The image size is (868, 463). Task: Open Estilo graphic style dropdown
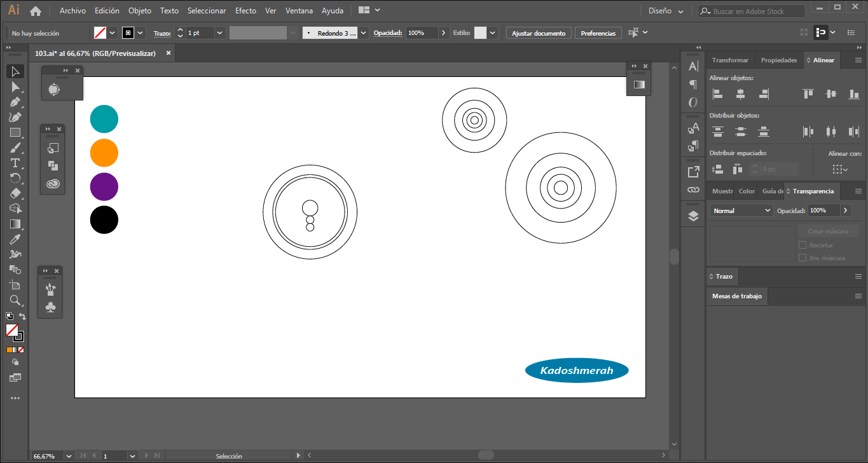(x=492, y=33)
